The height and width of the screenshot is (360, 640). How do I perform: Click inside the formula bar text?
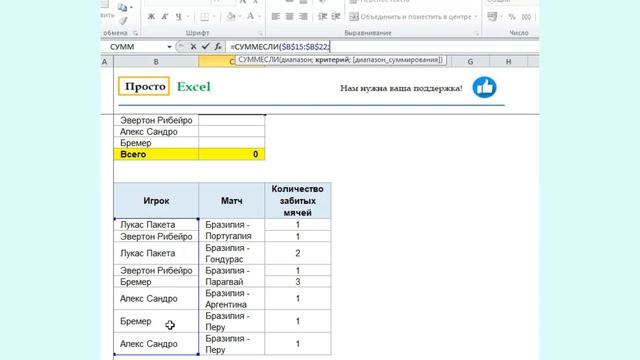click(x=280, y=47)
